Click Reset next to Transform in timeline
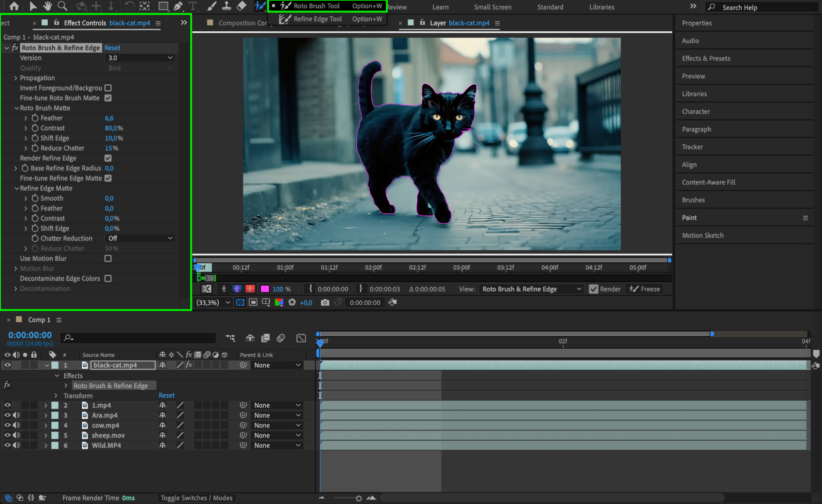Viewport: 822px width, 504px height. (167, 395)
